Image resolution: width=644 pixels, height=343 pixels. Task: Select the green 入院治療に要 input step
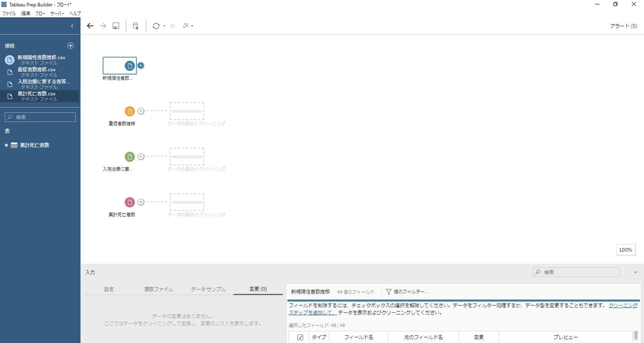[130, 157]
